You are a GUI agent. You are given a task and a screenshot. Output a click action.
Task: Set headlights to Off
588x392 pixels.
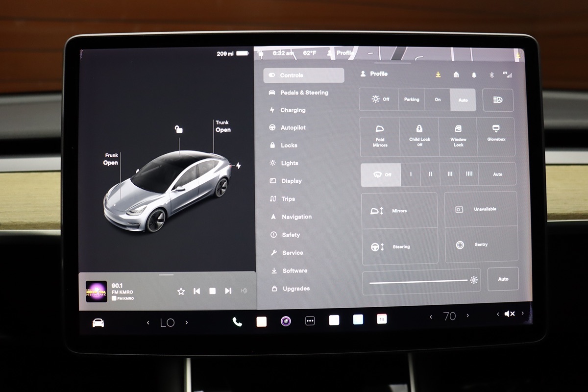click(x=380, y=99)
